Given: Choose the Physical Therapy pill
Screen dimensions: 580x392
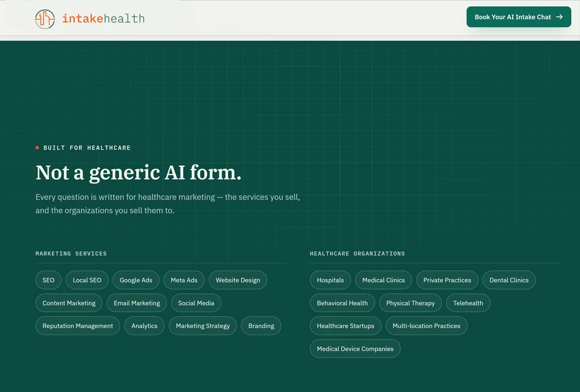Looking at the screenshot, I should (411, 303).
